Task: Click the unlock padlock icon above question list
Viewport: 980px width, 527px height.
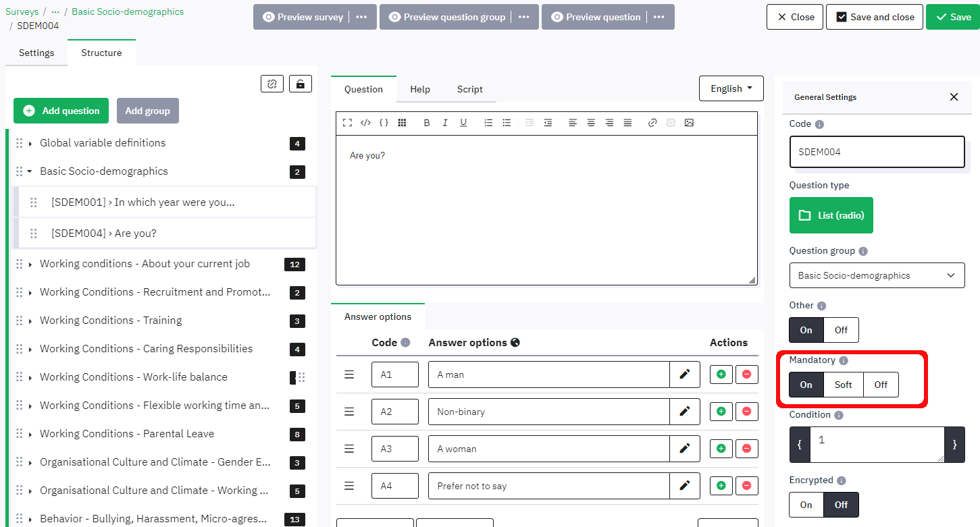Action: 300,84
